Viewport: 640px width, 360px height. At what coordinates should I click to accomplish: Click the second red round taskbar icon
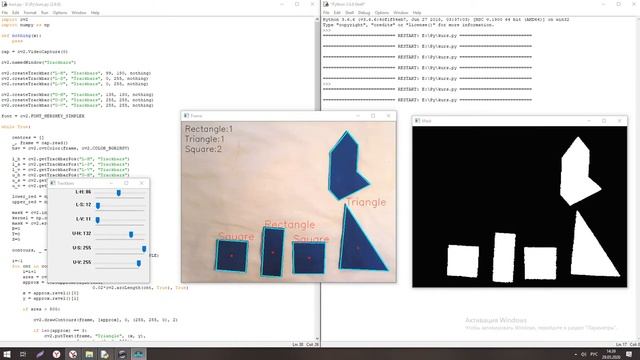pos(73,354)
